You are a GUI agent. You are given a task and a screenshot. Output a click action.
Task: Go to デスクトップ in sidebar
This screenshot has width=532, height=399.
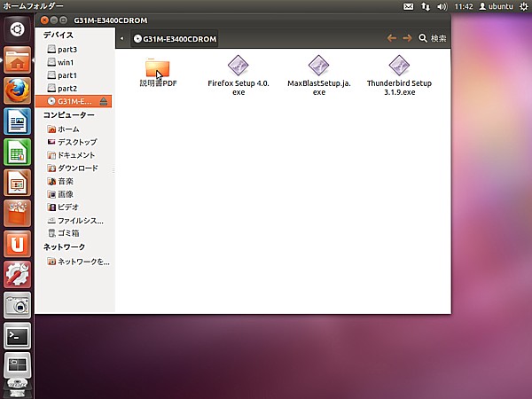(x=72, y=142)
